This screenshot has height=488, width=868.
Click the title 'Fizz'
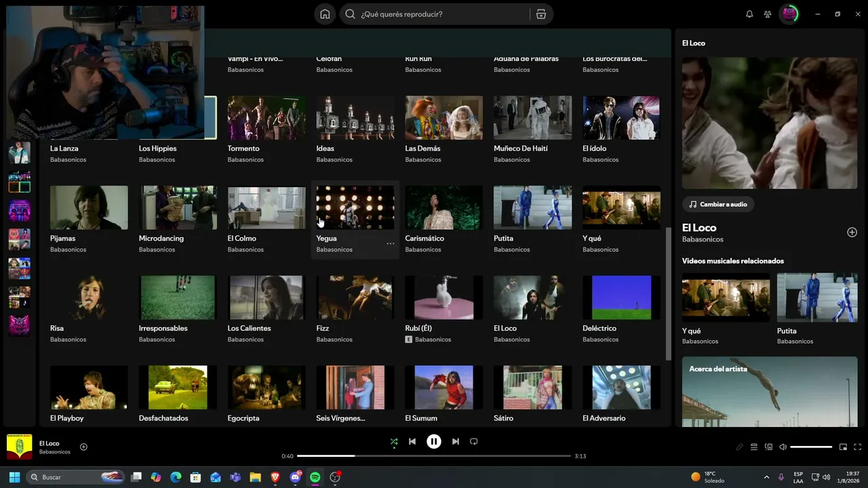coord(323,328)
